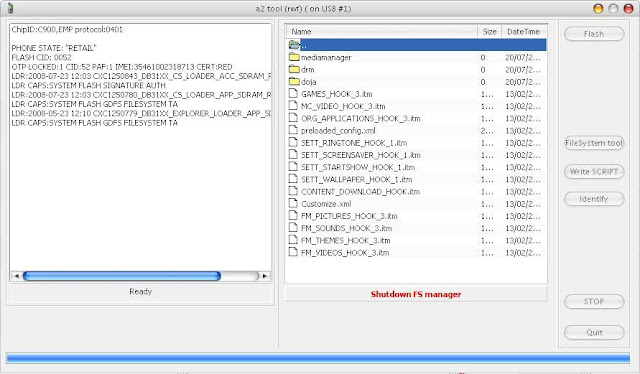This screenshot has height=374, width=640.
Task: Select the CONTENT_DOWNLOAD_HOOK.itm file name
Action: point(360,191)
